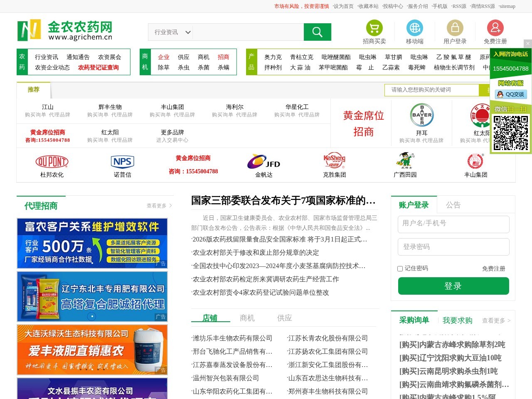Image resolution: width=532 pixels, height=399 pixels.
Task: Expand 查看更多 in 代理招商 section
Action: (159, 206)
